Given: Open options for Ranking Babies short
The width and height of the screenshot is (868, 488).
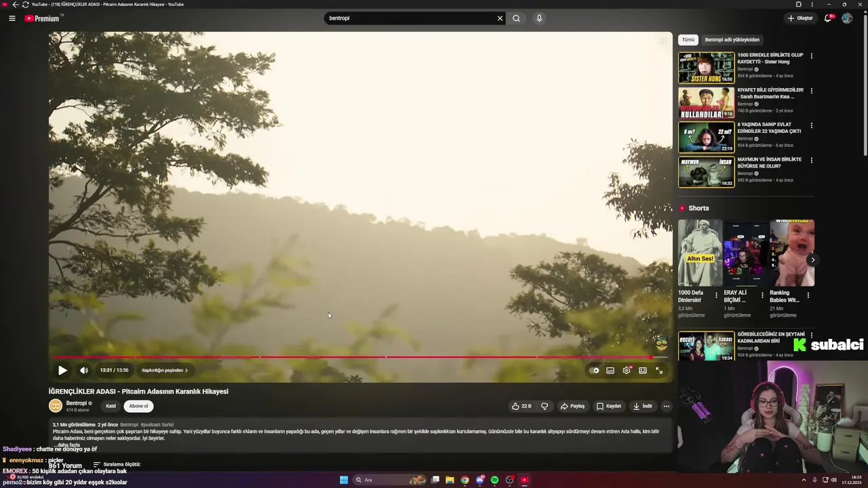Looking at the screenshot, I should point(808,296).
